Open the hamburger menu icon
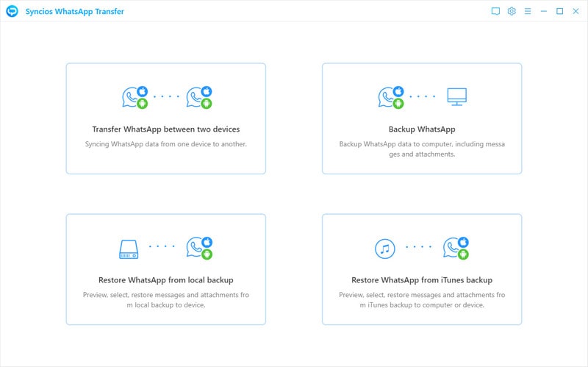Viewport: 588px width, 367px height. [528, 11]
